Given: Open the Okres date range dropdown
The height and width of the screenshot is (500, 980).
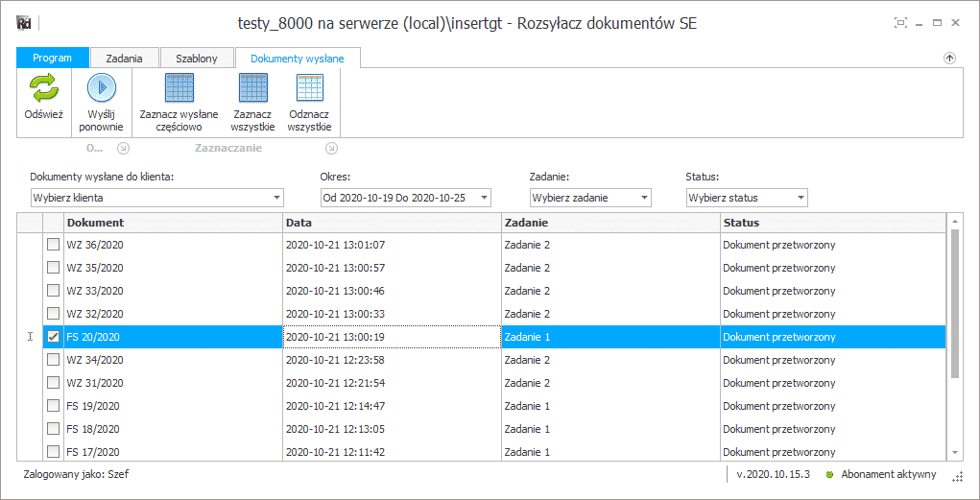Looking at the screenshot, I should click(406, 198).
